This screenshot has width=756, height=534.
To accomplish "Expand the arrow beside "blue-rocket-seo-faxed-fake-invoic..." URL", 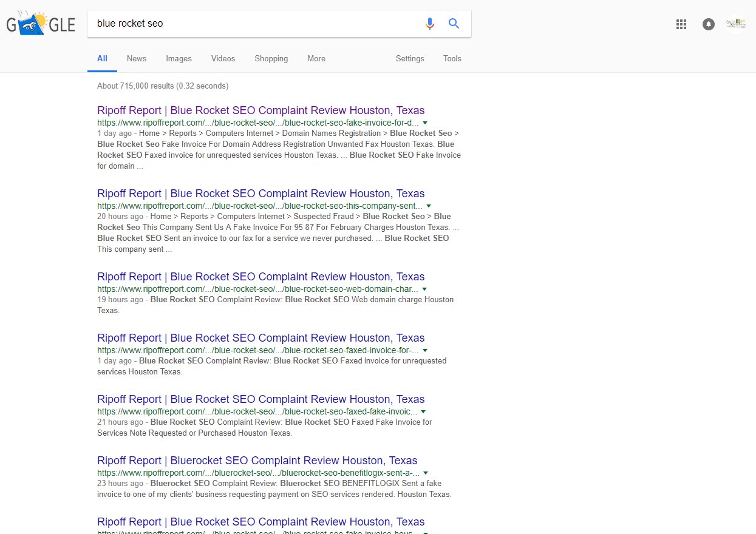I will [424, 411].
